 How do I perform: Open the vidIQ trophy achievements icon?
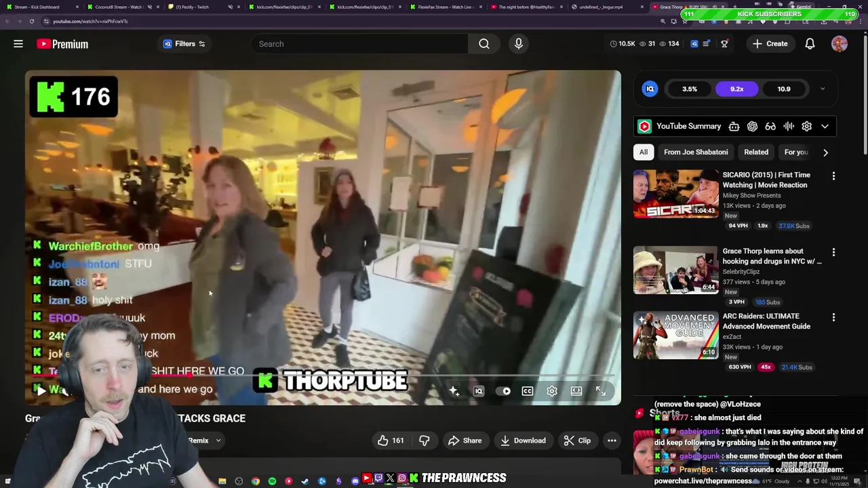coord(724,44)
